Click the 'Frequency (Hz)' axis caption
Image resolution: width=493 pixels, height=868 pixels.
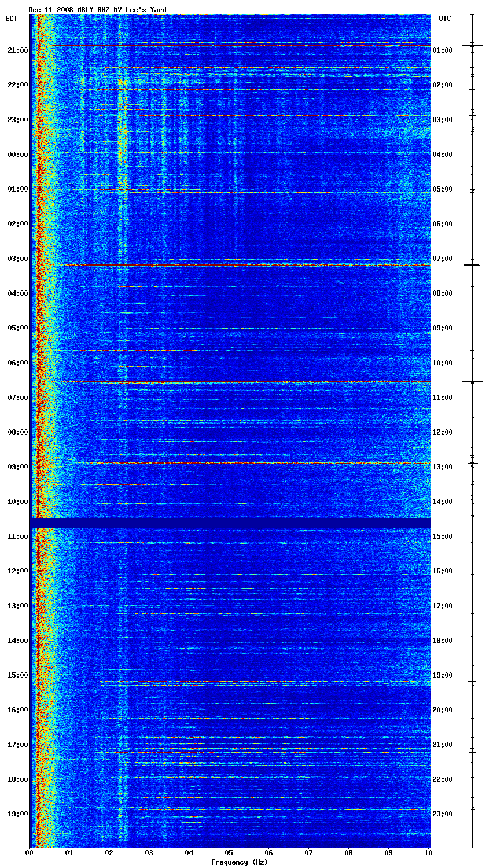(x=239, y=862)
